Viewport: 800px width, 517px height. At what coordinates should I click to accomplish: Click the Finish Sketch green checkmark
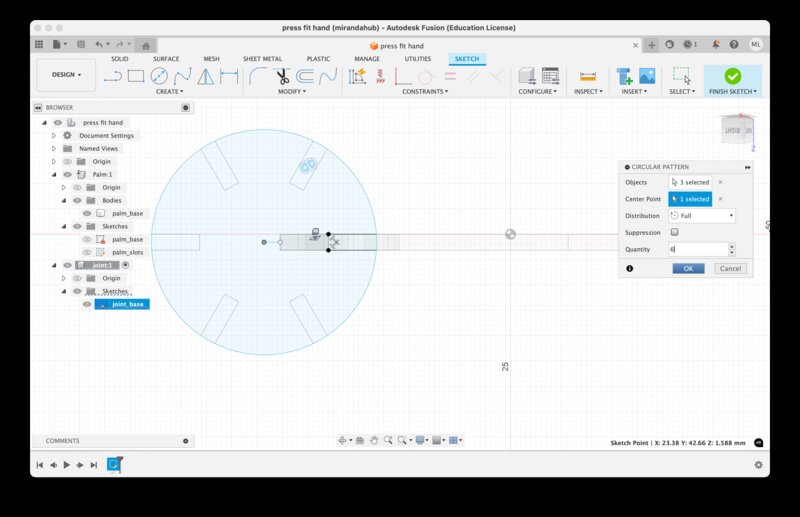pyautogui.click(x=732, y=76)
